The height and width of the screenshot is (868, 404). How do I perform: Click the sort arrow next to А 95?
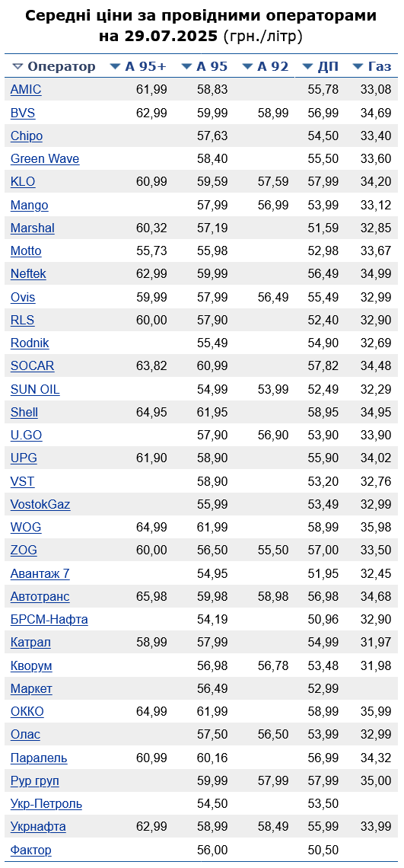pyautogui.click(x=187, y=67)
